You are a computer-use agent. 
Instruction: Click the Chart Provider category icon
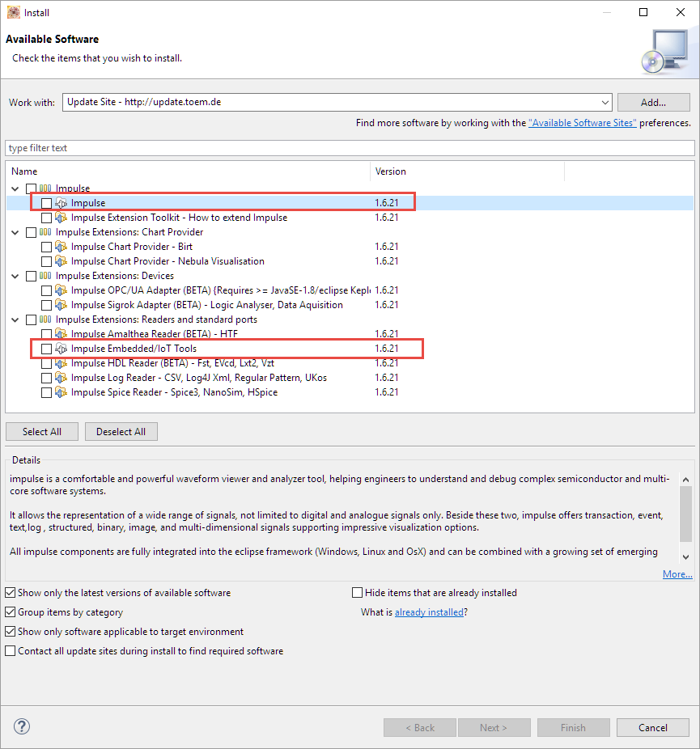click(46, 232)
